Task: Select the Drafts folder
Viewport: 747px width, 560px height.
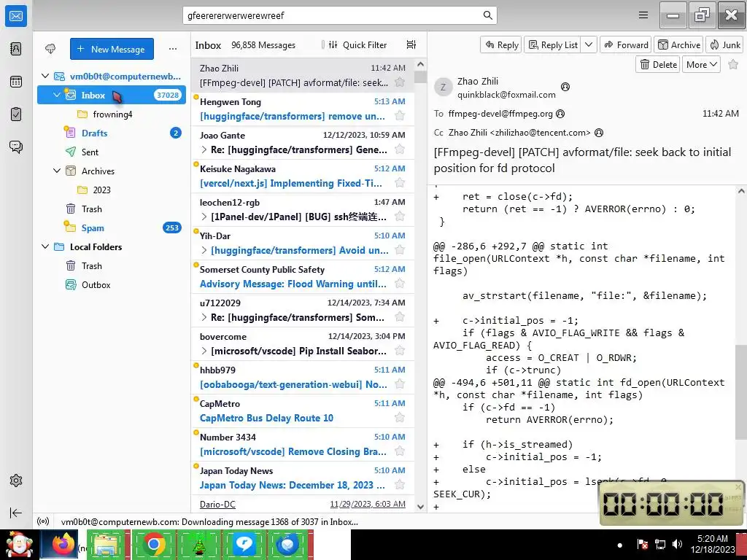Action: [112, 133]
